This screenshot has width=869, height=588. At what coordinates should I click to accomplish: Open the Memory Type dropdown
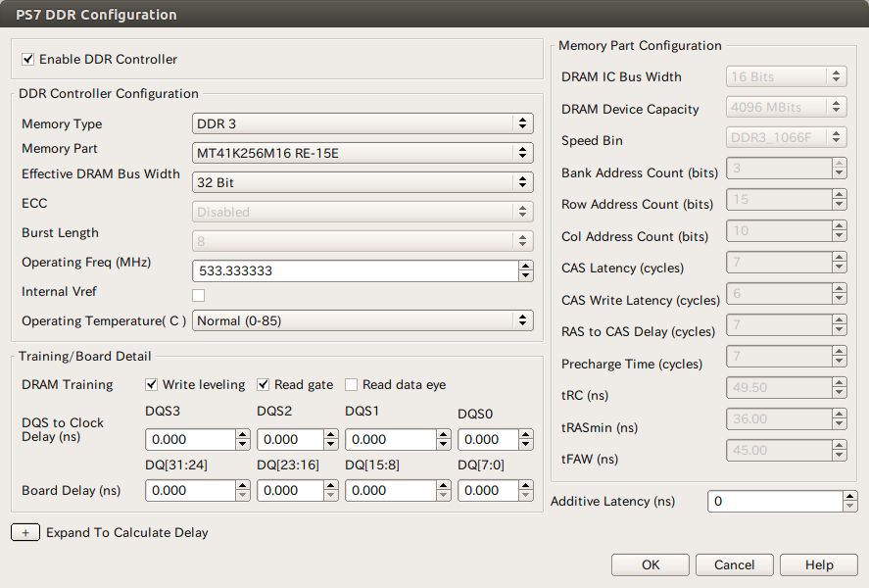coord(362,123)
